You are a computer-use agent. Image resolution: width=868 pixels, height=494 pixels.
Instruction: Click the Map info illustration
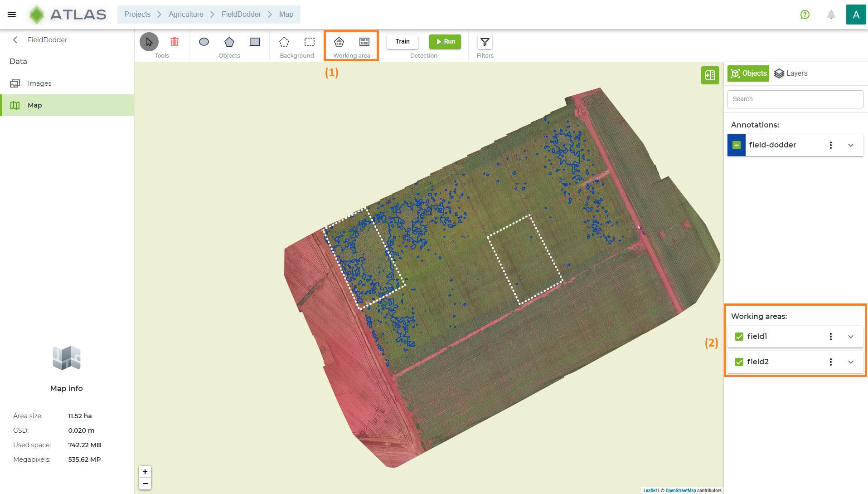click(67, 358)
